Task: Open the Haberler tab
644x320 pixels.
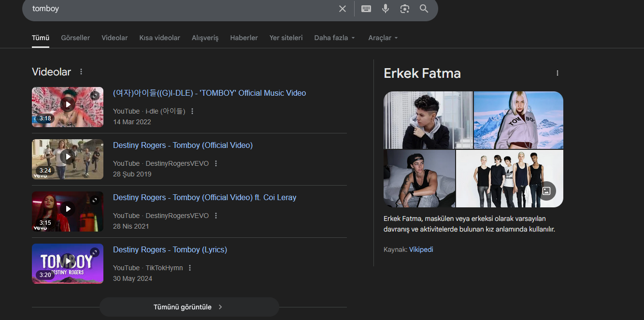Action: pyautogui.click(x=244, y=38)
